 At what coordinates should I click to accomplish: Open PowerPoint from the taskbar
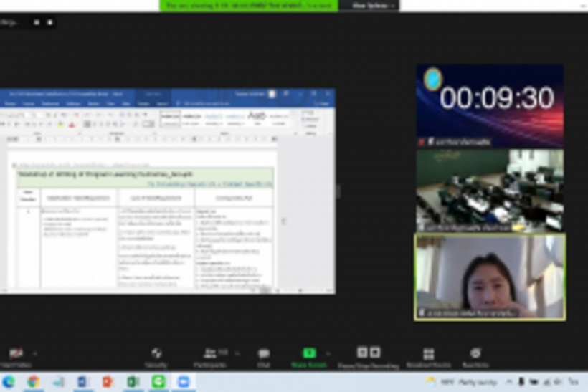pos(108,382)
